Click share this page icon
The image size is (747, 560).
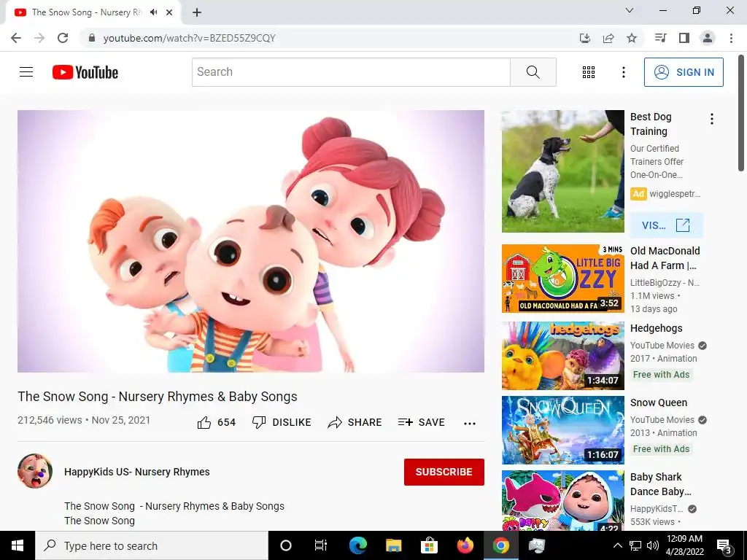point(608,38)
